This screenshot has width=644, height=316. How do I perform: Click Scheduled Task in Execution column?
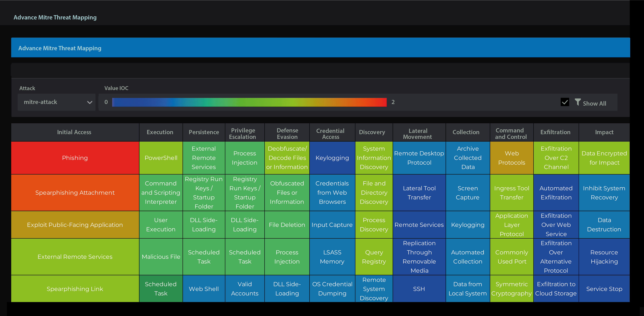[x=161, y=289]
